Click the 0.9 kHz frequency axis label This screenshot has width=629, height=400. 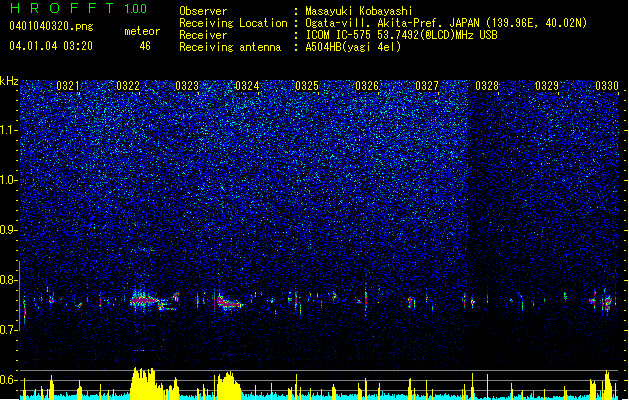coord(8,230)
